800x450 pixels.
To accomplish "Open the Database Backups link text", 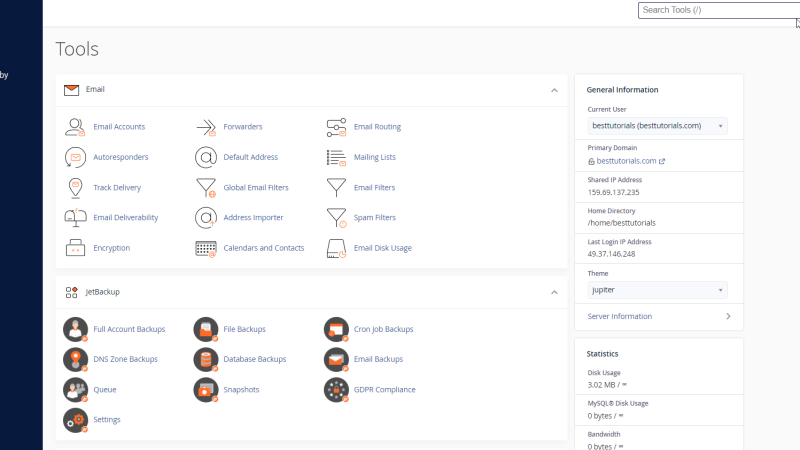I will tap(255, 359).
